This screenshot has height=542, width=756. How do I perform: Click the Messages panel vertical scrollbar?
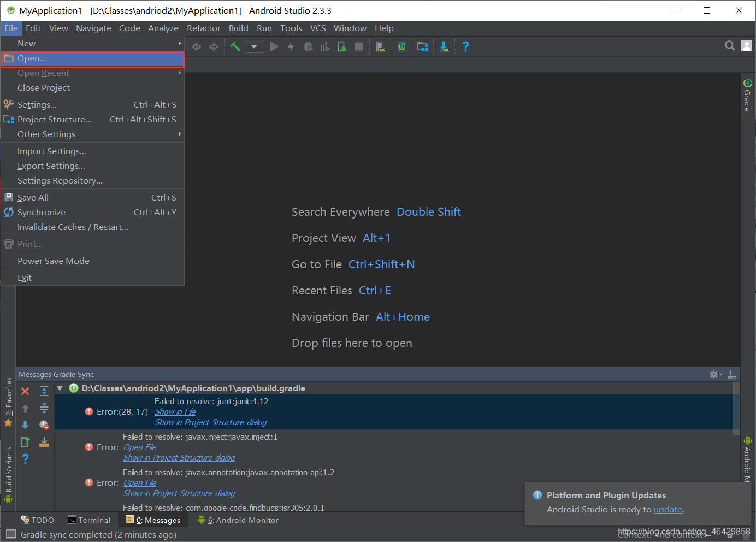click(736, 408)
